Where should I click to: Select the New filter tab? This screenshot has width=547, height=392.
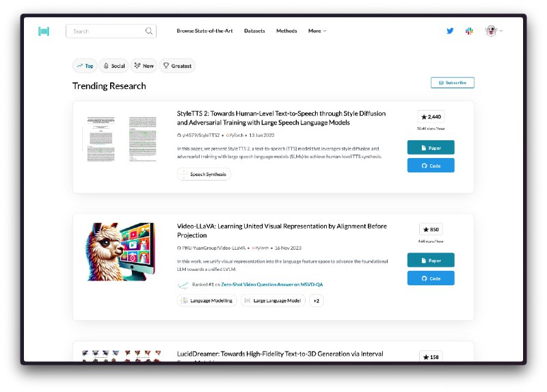click(x=144, y=66)
